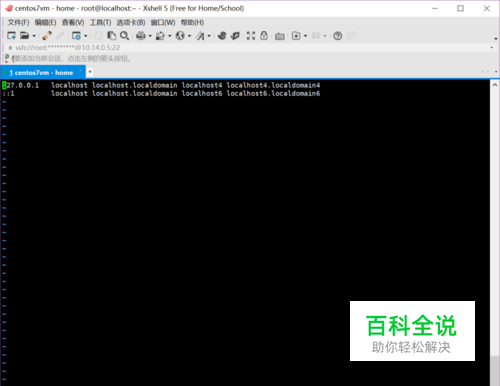Click localhost4.localdomain4 in the terminal

click(x=273, y=85)
